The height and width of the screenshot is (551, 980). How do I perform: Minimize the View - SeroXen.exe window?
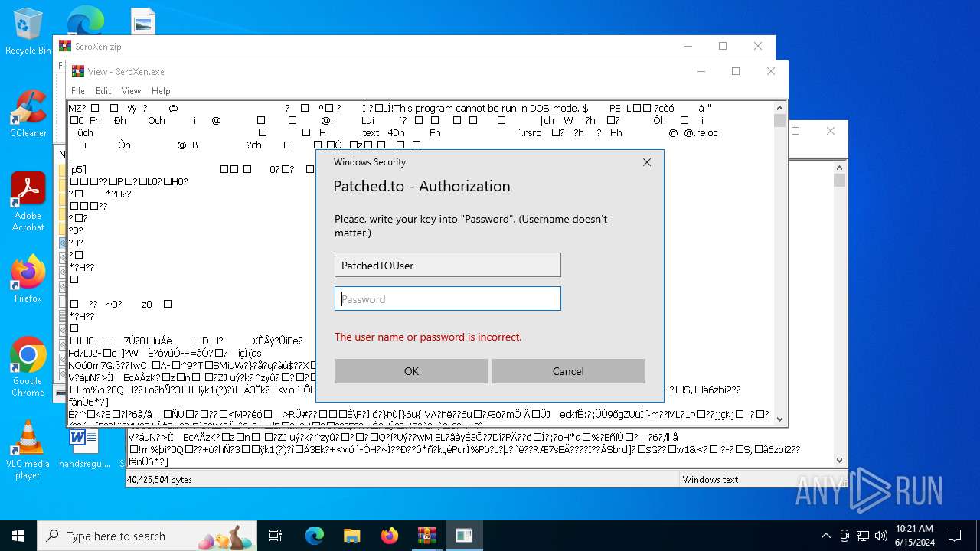tap(701, 71)
